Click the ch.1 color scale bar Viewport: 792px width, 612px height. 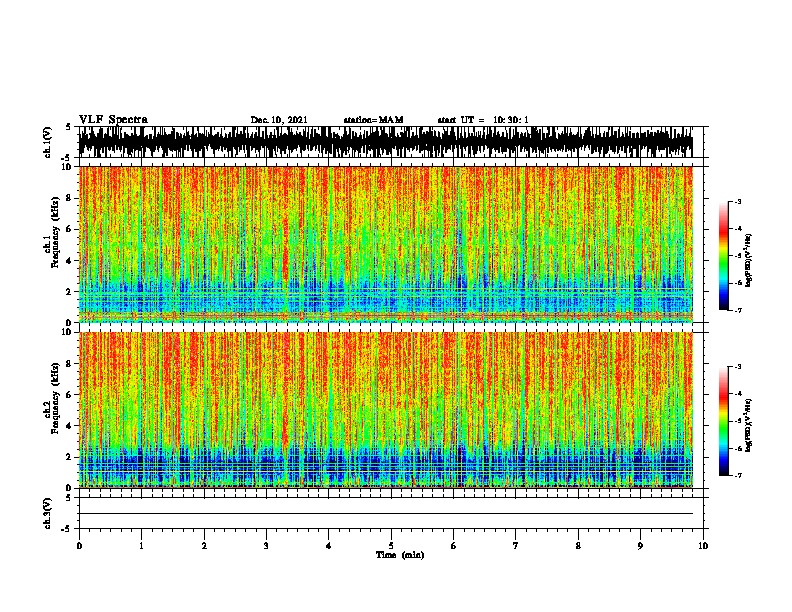coord(723,256)
